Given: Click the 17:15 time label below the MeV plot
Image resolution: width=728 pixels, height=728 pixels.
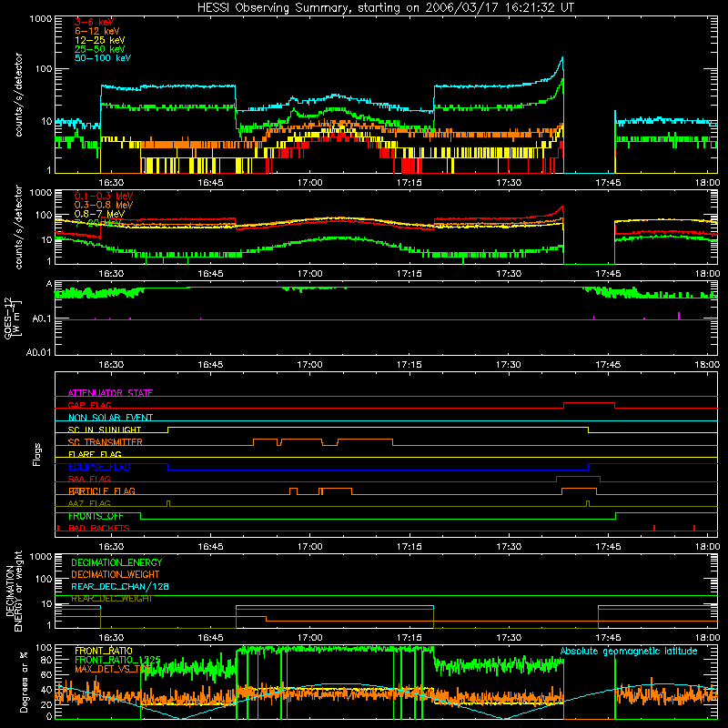Looking at the screenshot, I should point(409,274).
